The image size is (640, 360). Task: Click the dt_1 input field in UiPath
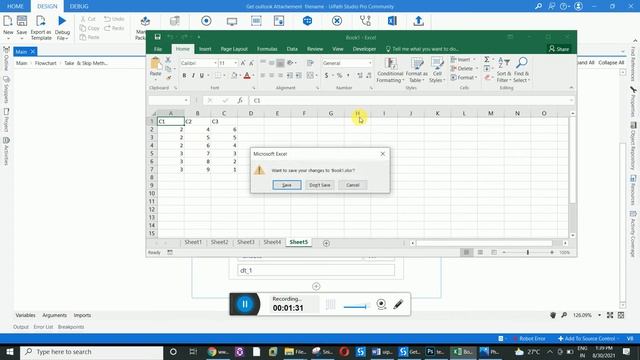point(316,270)
